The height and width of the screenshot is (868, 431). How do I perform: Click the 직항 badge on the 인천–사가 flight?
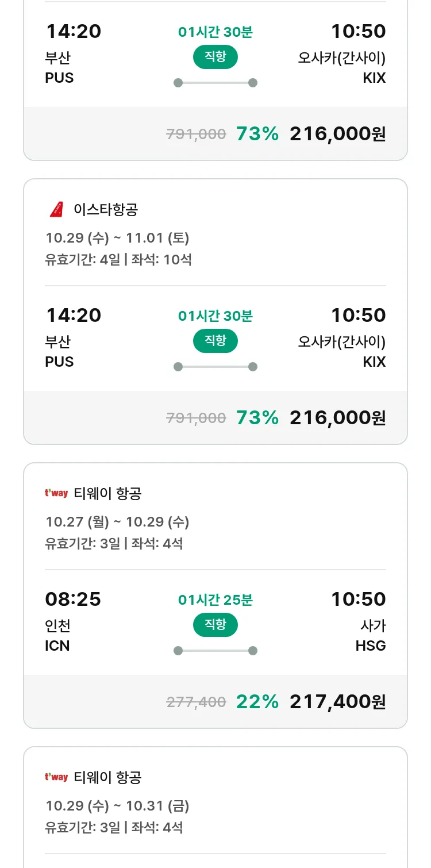coord(215,625)
